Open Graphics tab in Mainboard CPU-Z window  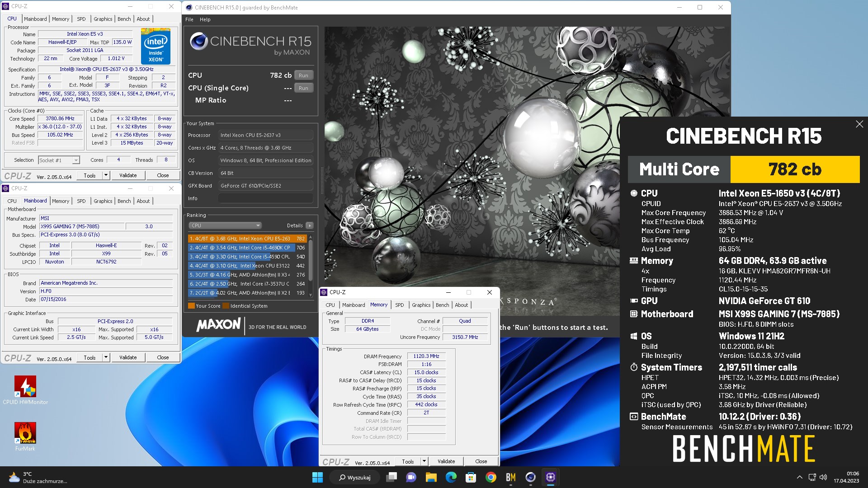[x=103, y=201]
